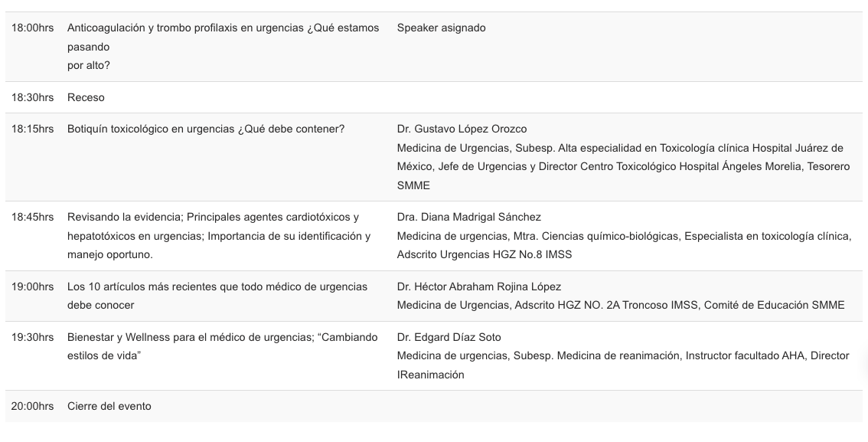Click the Adscrito Urgencias HGZ No.8 IMSS text
This screenshot has width=868, height=442.
(x=485, y=255)
